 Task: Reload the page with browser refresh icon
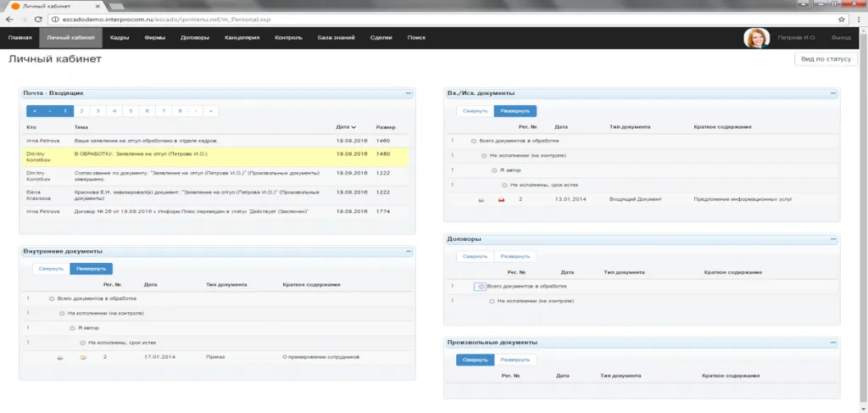pos(39,18)
